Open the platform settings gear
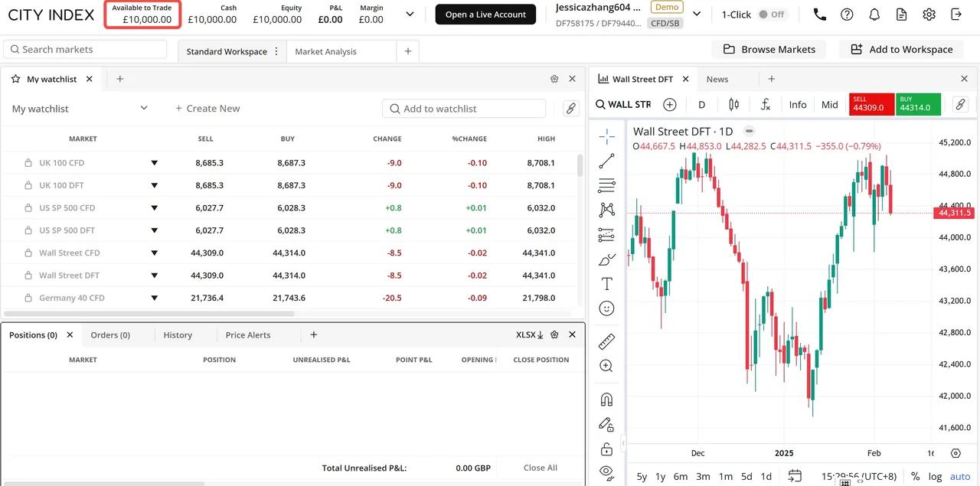 click(x=929, y=15)
